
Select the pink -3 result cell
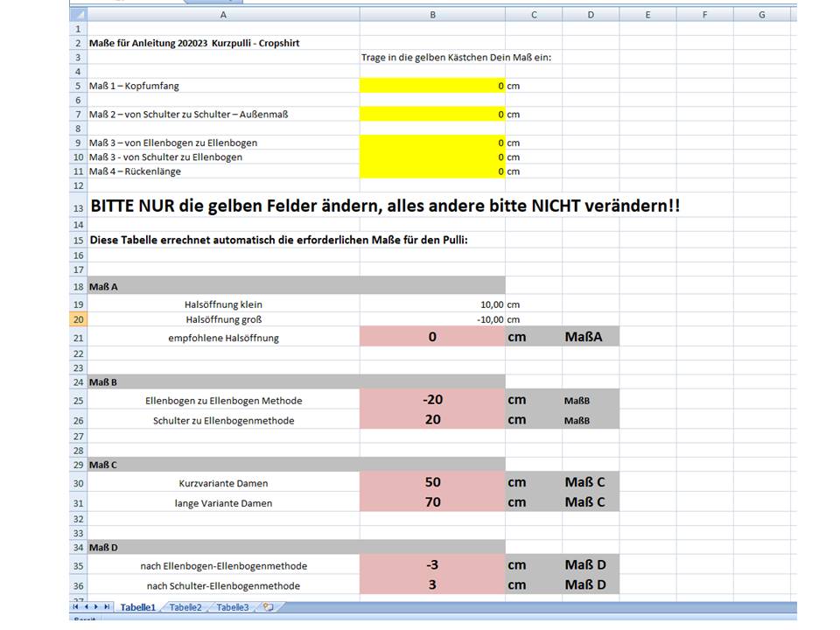432,564
